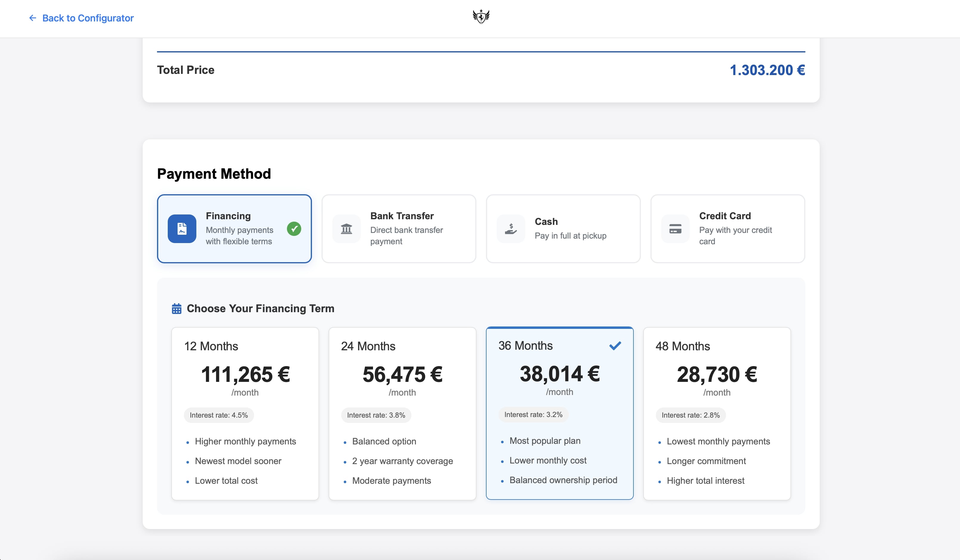The image size is (960, 560).
Task: Click the 1.303.200 € total price
Action: 767,70
